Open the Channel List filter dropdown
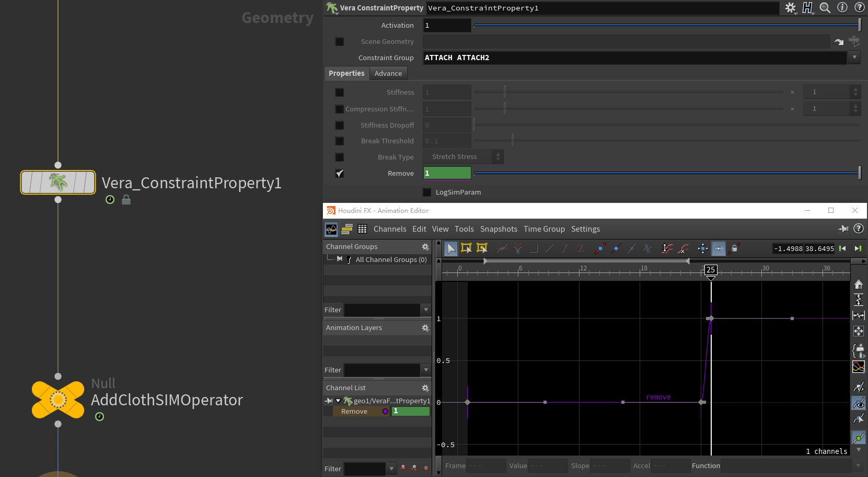The image size is (868, 477). 391,469
